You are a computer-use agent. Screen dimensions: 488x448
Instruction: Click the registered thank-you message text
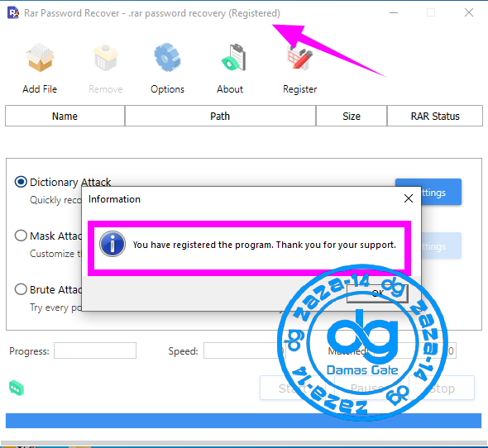[265, 245]
